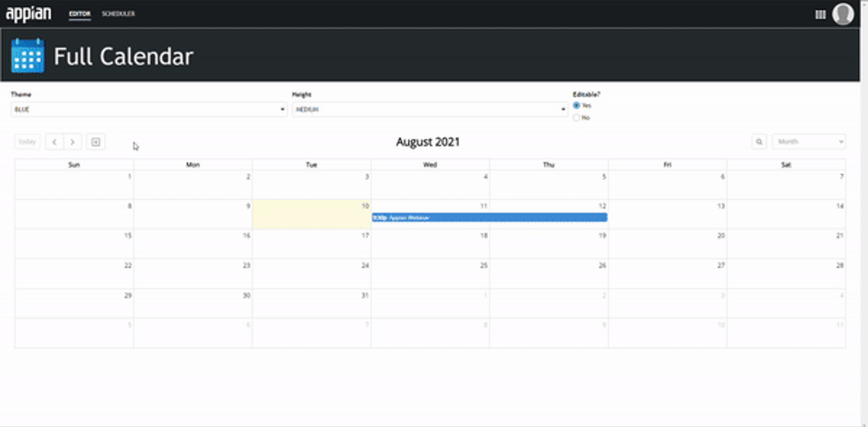Switch to the Editor tab
Viewport: 868px width, 427px height.
(x=80, y=14)
